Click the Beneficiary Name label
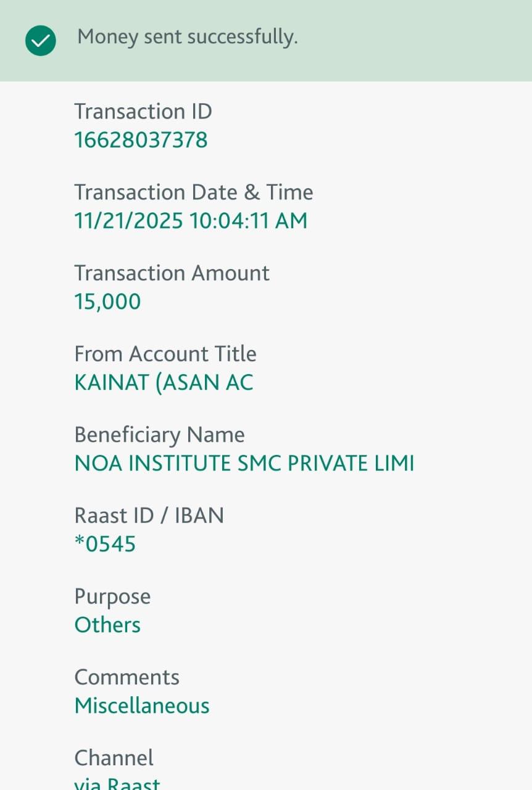 [x=159, y=435]
